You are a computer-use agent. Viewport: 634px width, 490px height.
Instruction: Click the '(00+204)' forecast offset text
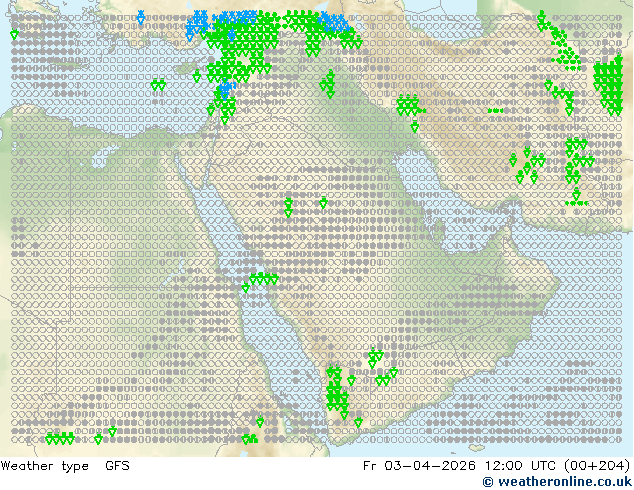(597, 466)
